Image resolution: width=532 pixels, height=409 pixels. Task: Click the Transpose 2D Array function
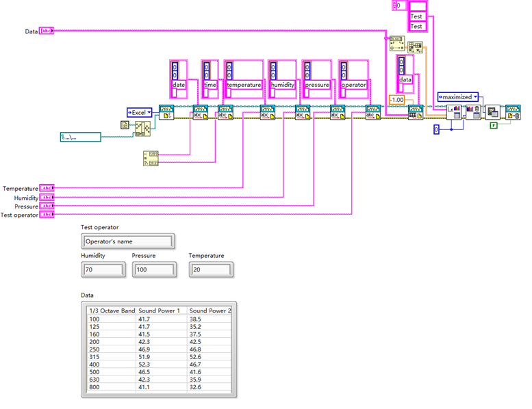415,47
